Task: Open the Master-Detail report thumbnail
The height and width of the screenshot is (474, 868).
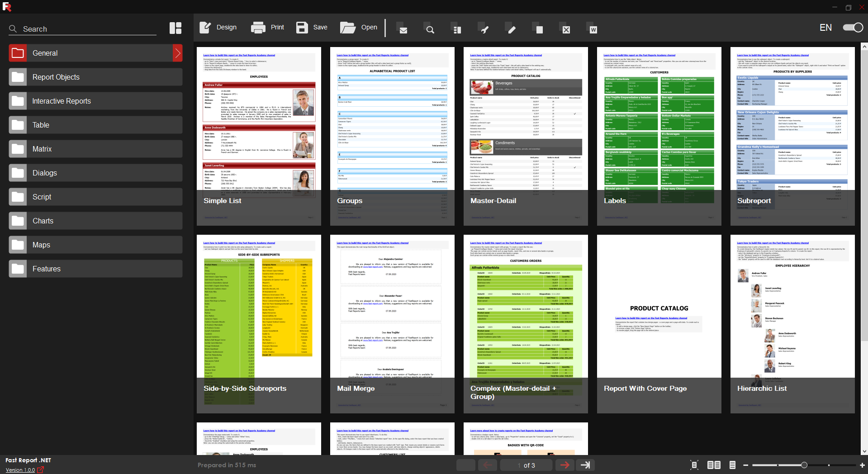Action: point(526,136)
